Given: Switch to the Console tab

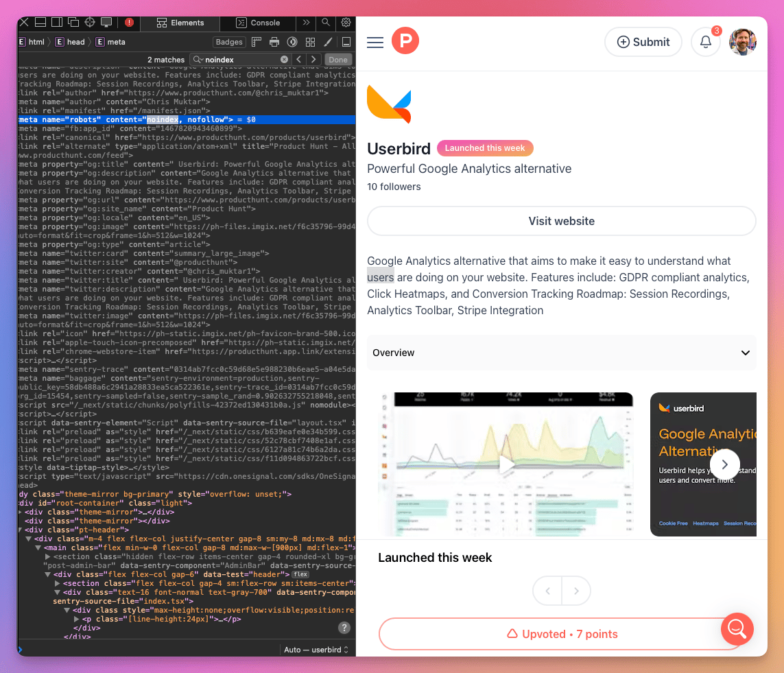Looking at the screenshot, I should click(x=258, y=23).
